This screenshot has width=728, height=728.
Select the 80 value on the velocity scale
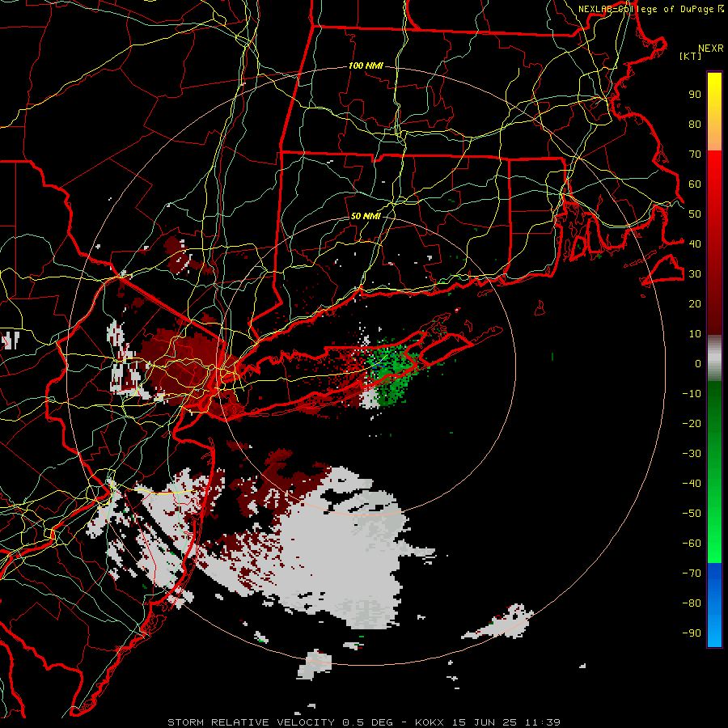click(695, 125)
